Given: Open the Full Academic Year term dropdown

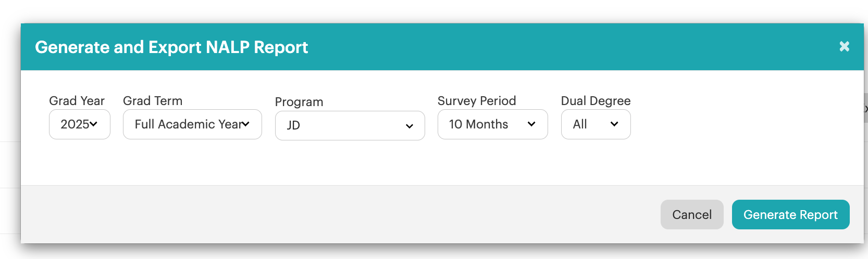Looking at the screenshot, I should [192, 124].
